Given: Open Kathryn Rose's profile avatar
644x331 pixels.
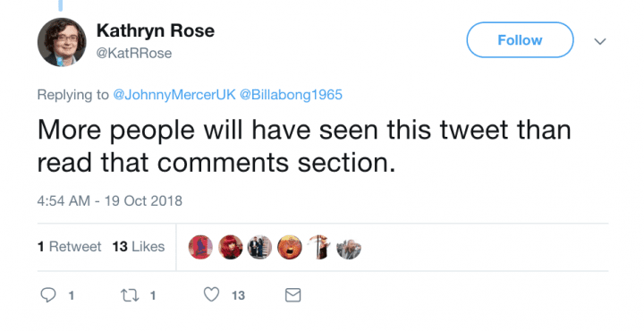Looking at the screenshot, I should point(62,42).
